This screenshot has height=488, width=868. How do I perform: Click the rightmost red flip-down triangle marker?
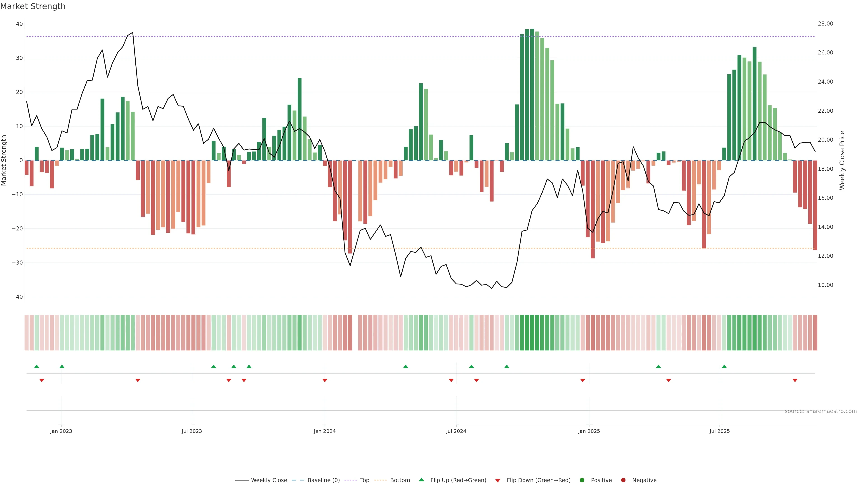795,380
